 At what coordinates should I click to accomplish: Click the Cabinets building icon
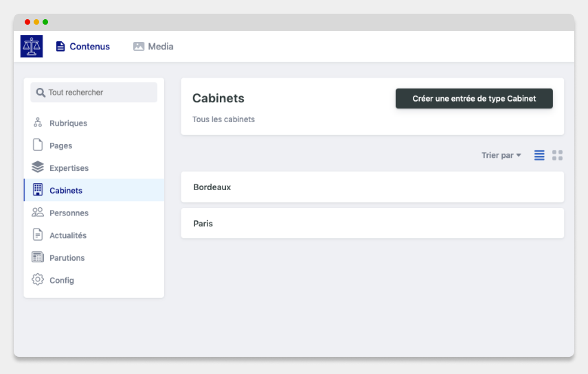point(38,190)
